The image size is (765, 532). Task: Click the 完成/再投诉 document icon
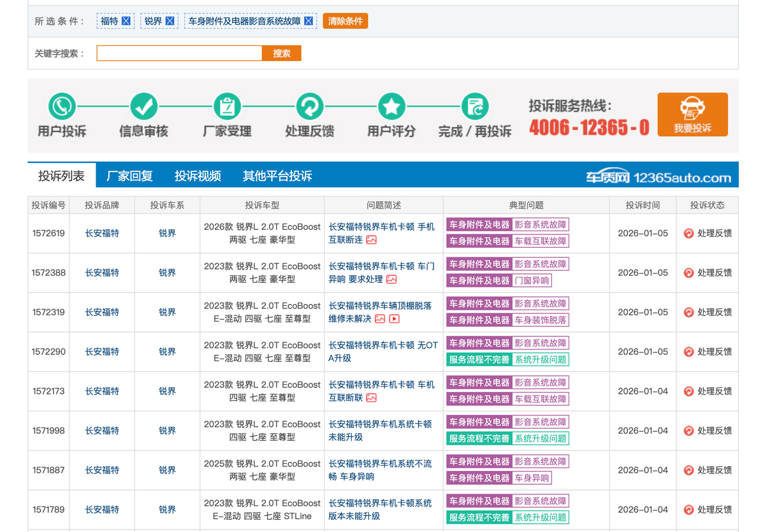pyautogui.click(x=474, y=107)
